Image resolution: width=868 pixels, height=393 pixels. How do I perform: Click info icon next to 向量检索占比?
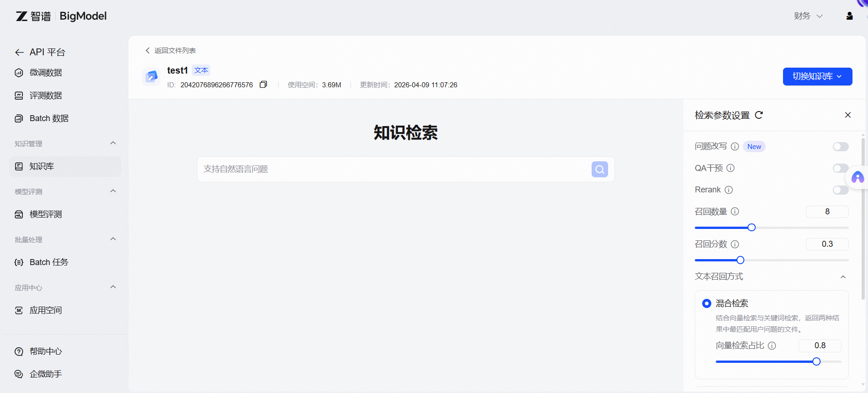point(772,346)
